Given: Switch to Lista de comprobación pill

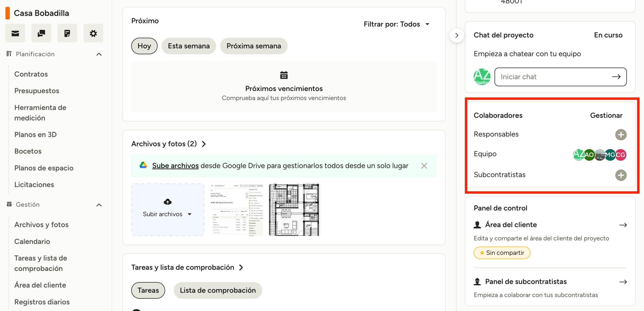Looking at the screenshot, I should [218, 290].
